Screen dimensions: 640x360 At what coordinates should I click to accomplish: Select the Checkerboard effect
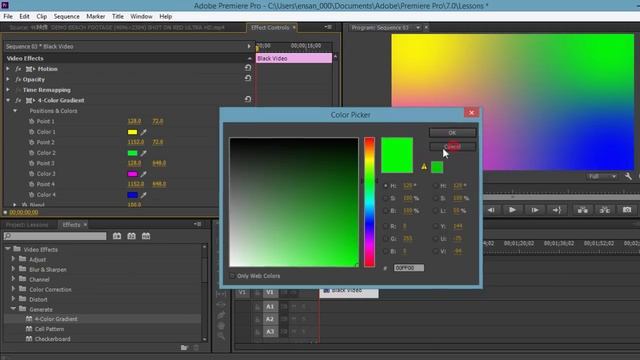coord(53,339)
